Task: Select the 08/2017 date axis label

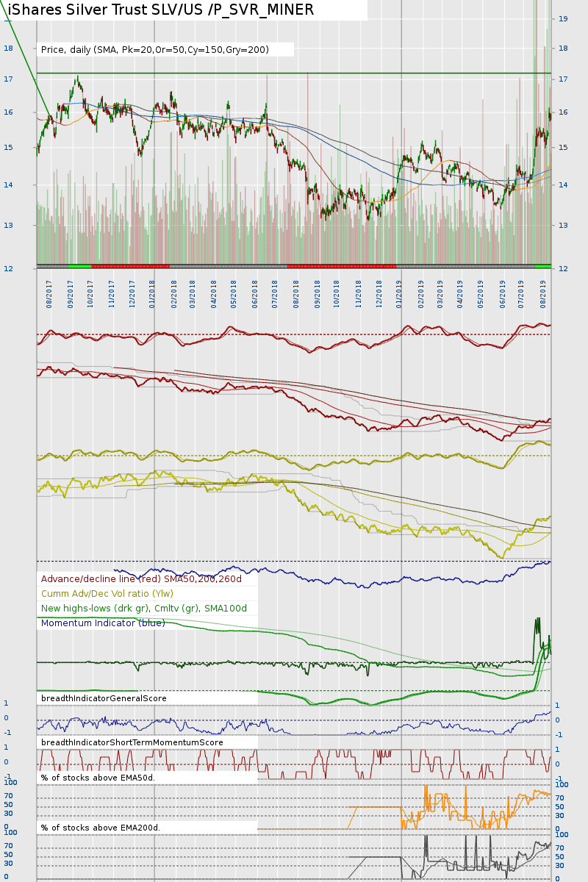Action: (x=49, y=293)
